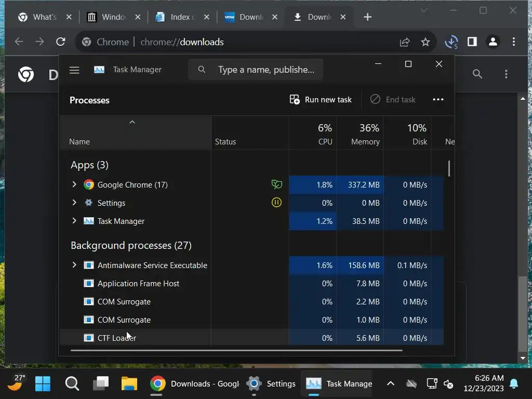
Task: Select the COM Surrogate row using 2.2 MB
Action: [x=252, y=302]
